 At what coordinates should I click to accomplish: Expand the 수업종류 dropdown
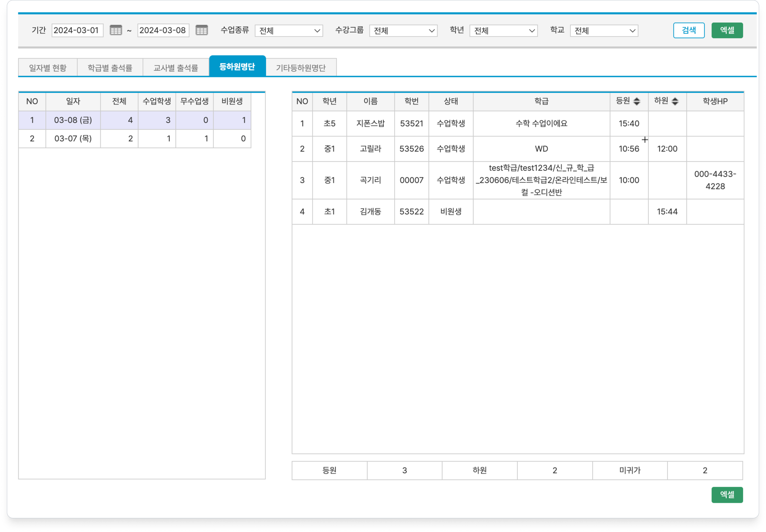point(289,31)
